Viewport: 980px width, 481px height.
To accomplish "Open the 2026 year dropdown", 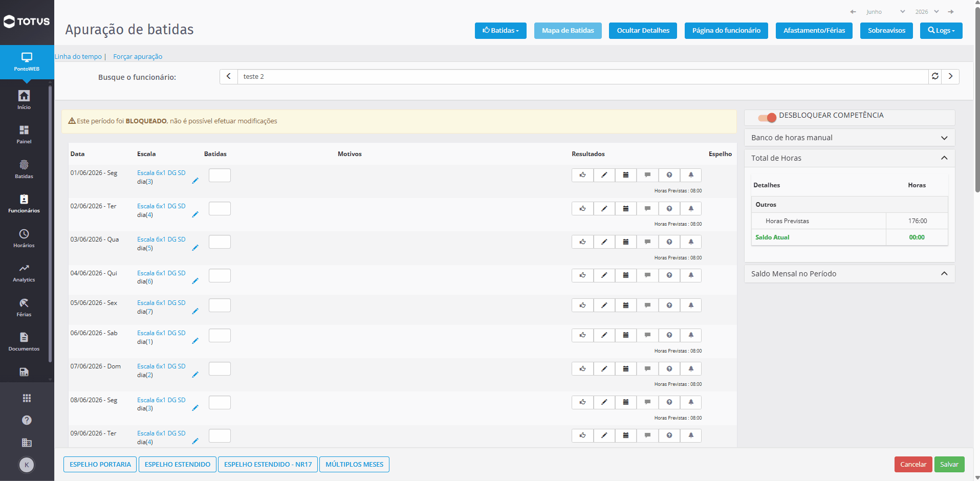I will click(x=927, y=12).
